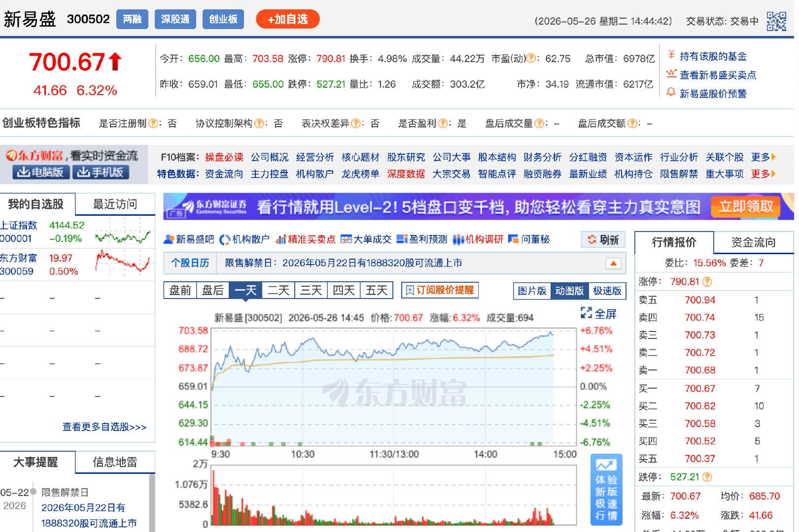Click the 机构调研 icon link
Screen dimensions: 799x532
pyautogui.click(x=458, y=239)
